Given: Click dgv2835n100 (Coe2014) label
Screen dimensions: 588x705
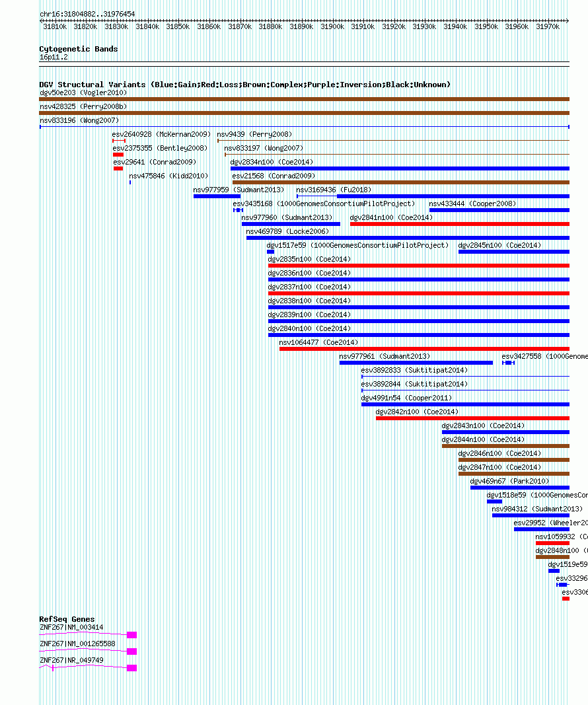Looking at the screenshot, I should pyautogui.click(x=309, y=260).
